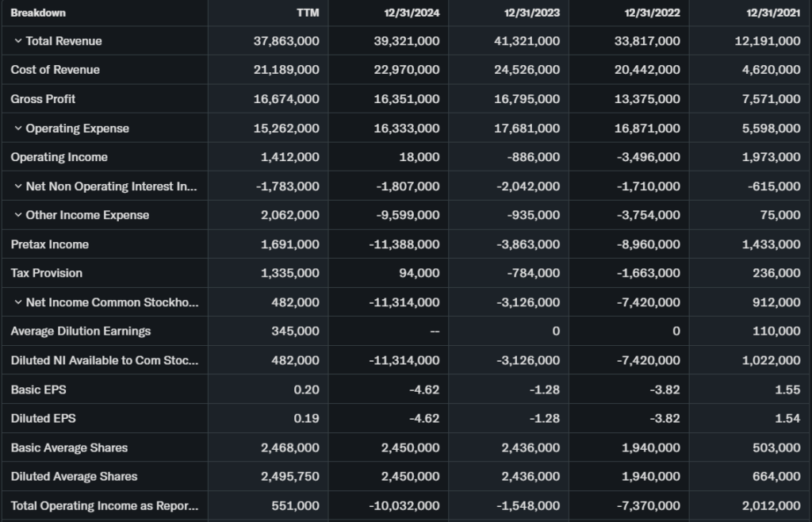Click the Diluted EPS row label
This screenshot has height=522, width=812.
tap(44, 418)
